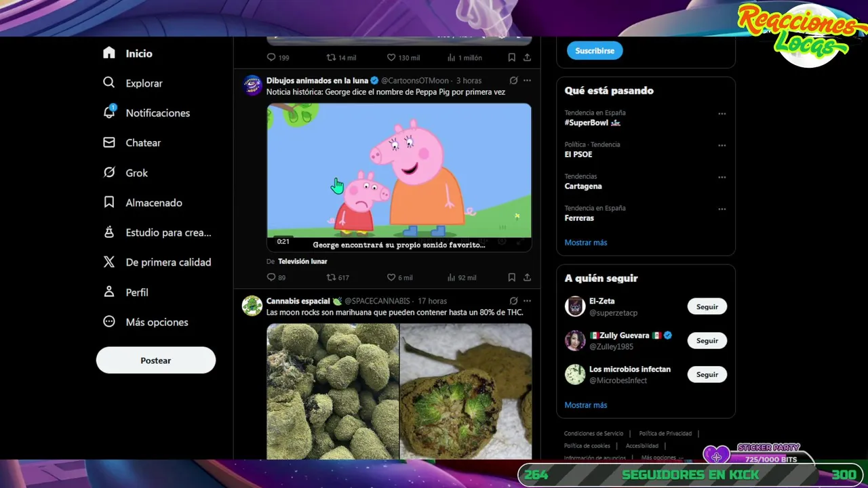
Task: Share the Peppa Pig post
Action: [x=527, y=277]
